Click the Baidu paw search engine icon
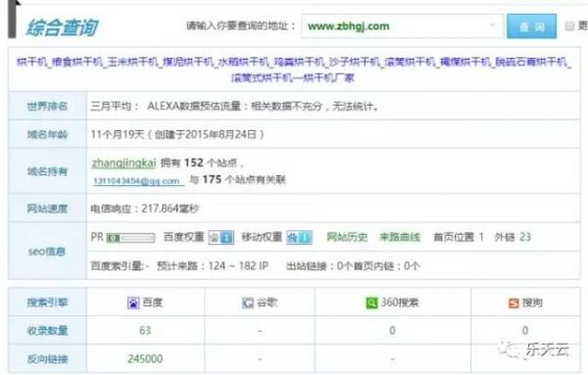This screenshot has height=375, width=588. (133, 303)
